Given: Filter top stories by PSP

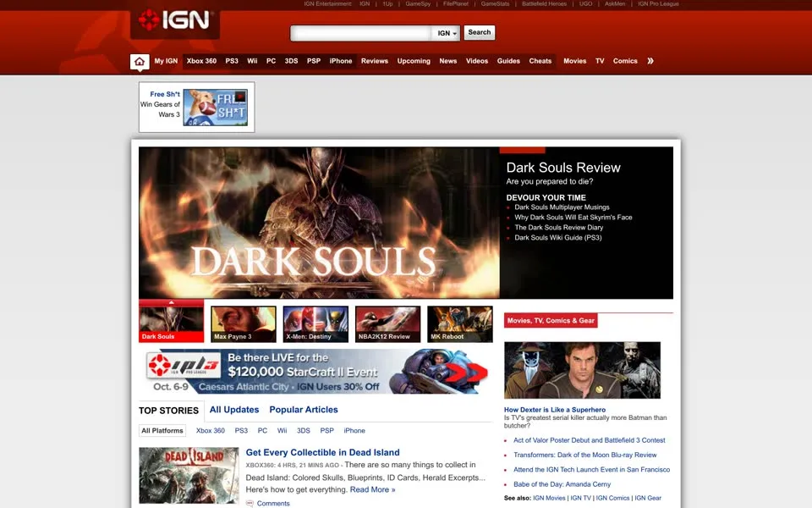Looking at the screenshot, I should point(326,431).
